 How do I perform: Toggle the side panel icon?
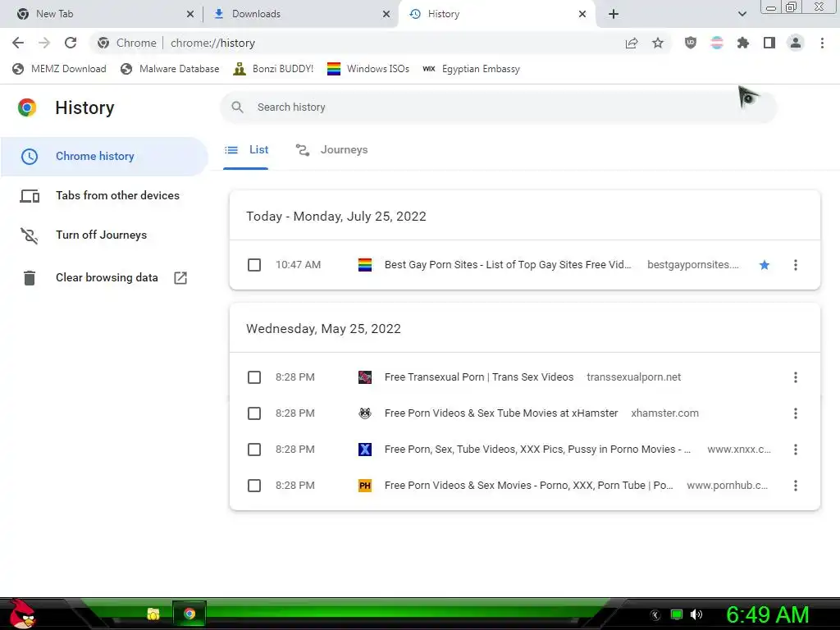click(x=769, y=43)
